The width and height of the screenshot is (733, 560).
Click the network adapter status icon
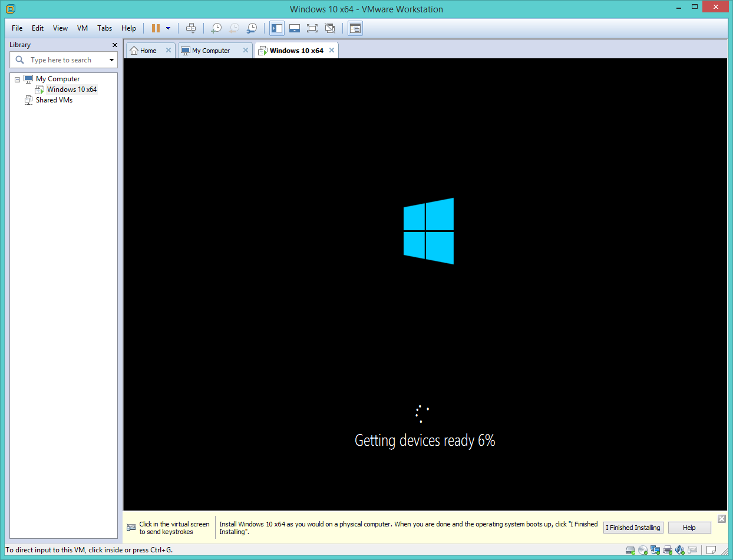tap(655, 551)
